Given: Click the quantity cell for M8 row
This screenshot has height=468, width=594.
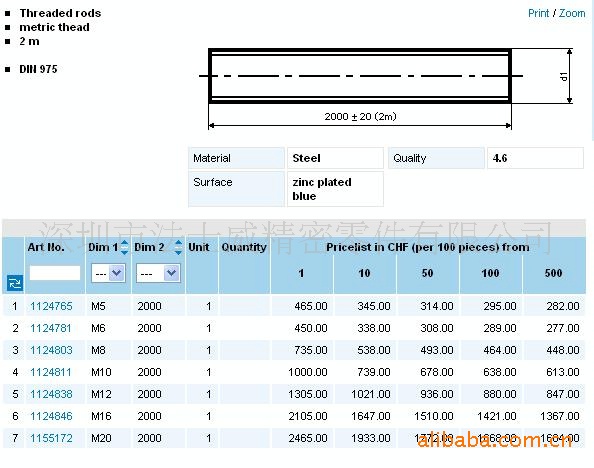Looking at the screenshot, I should [x=245, y=350].
